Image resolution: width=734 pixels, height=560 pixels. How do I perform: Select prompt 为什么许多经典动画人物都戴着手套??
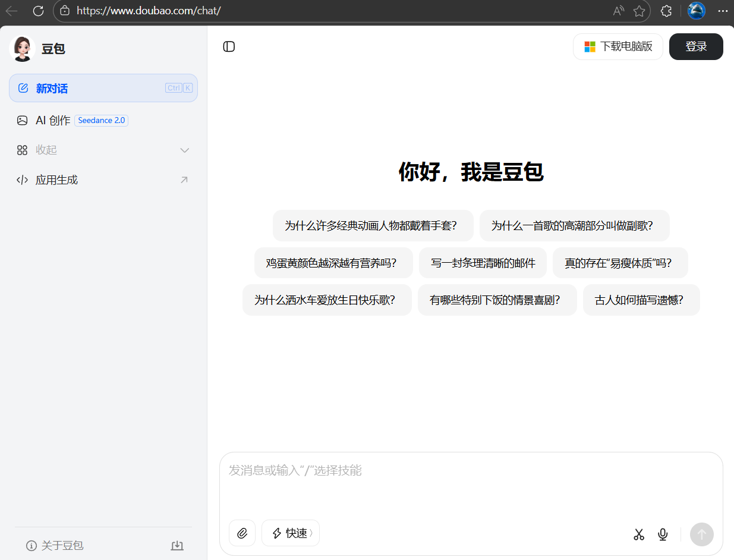click(373, 225)
